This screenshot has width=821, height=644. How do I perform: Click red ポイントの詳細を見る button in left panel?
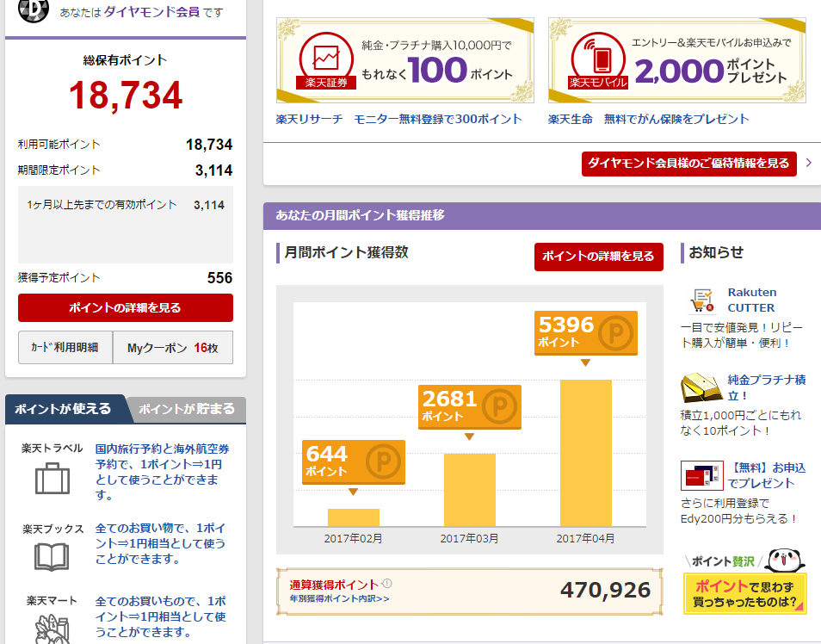coord(126,307)
